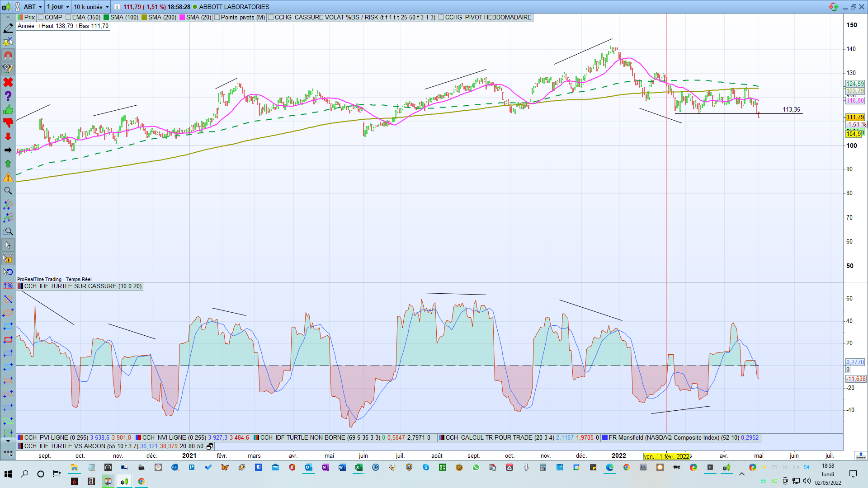The image size is (868, 488).
Task: Click the purple question mark icon
Action: click(8, 96)
